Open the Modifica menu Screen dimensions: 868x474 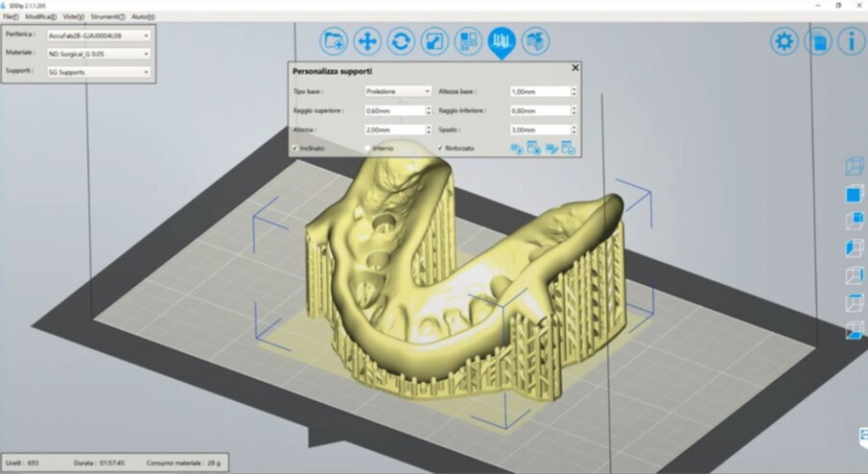click(x=39, y=17)
